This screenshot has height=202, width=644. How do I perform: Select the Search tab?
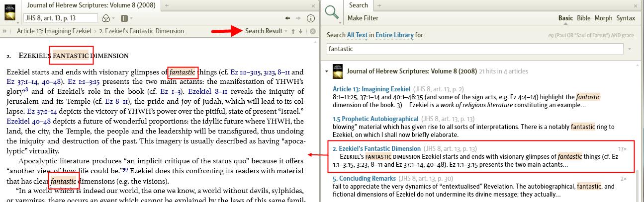pos(358,5)
